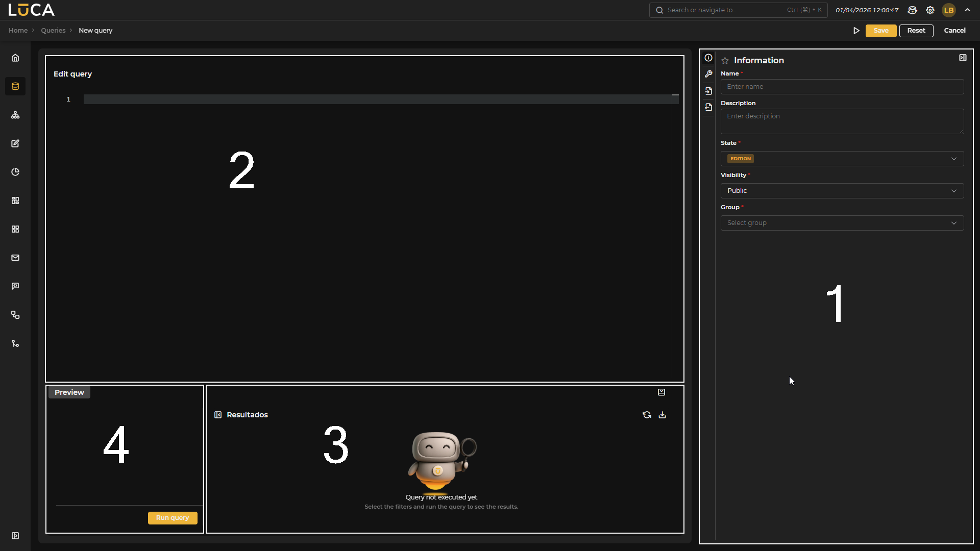This screenshot has height=551, width=980.
Task: Download results from the Resultados panel
Action: point(662,415)
